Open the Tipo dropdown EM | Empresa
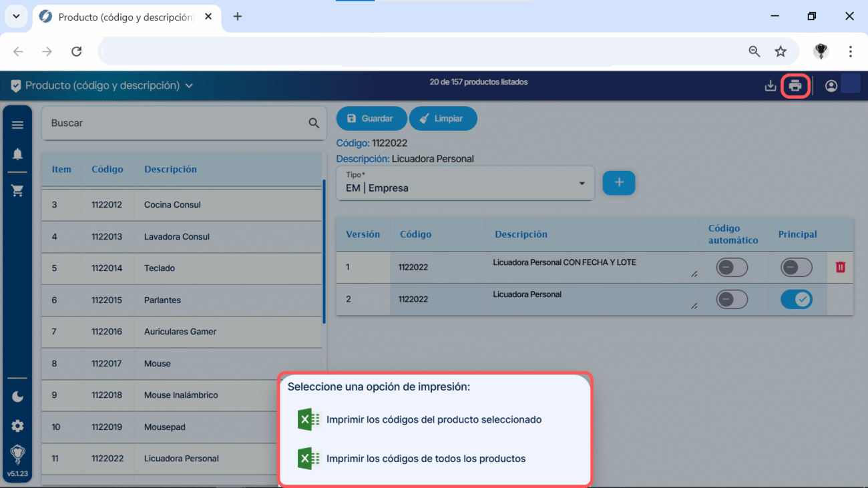This screenshot has width=868, height=488. tap(465, 184)
